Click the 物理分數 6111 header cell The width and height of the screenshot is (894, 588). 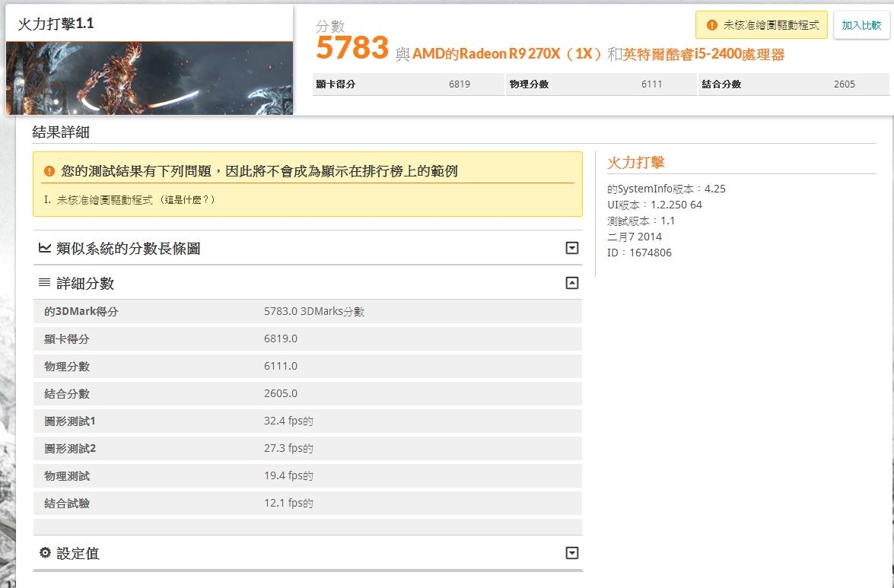coord(602,84)
